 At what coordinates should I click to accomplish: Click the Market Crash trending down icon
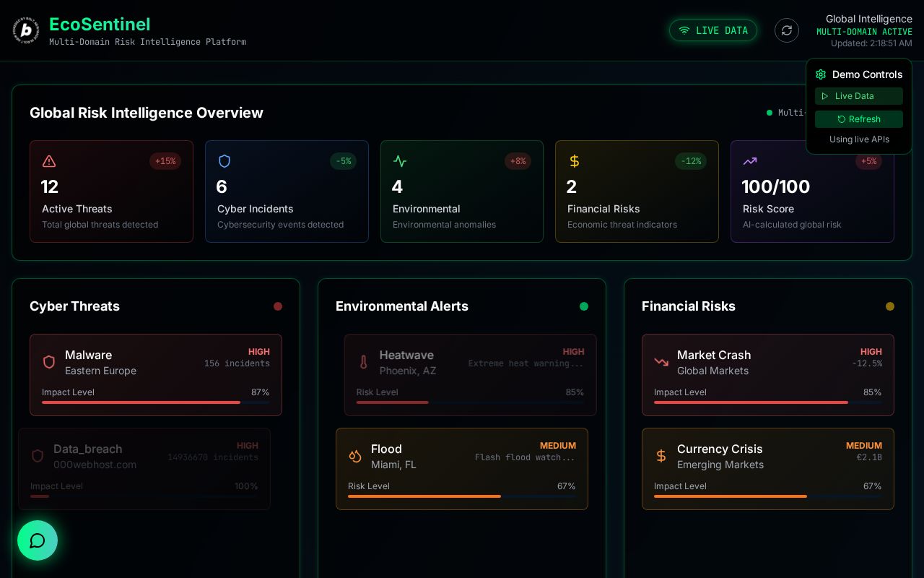coord(661,362)
